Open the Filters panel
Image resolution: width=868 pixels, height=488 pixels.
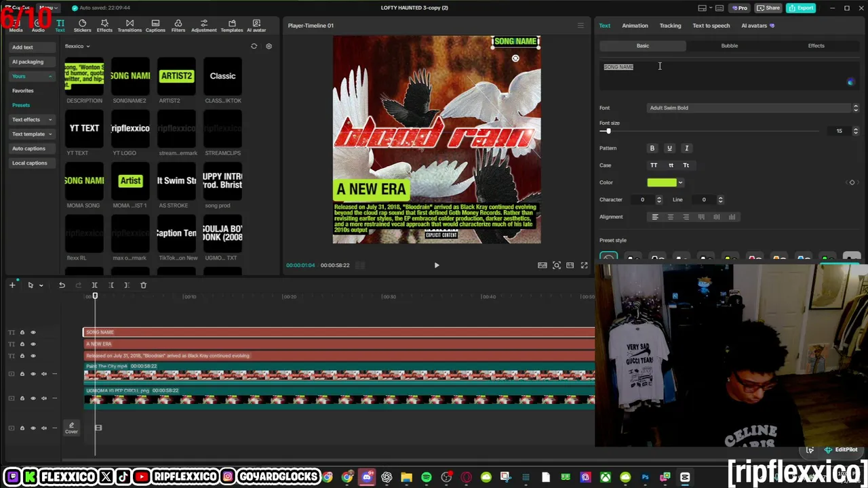tap(178, 26)
